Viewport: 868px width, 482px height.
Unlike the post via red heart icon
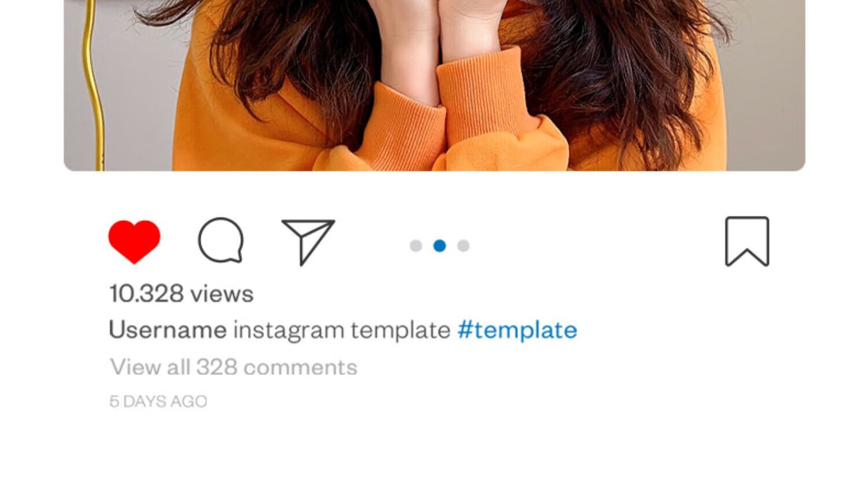[134, 241]
